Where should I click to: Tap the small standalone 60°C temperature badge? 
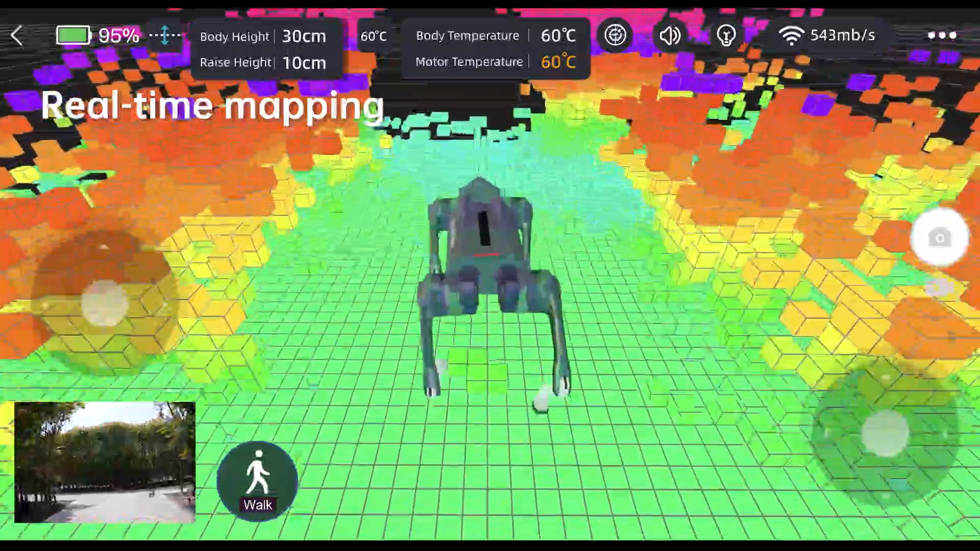pyautogui.click(x=374, y=36)
